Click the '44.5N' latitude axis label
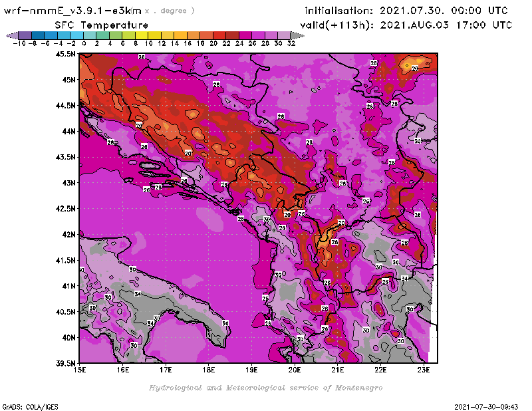Image resolution: width=532 pixels, height=411 pixels. tap(65, 106)
